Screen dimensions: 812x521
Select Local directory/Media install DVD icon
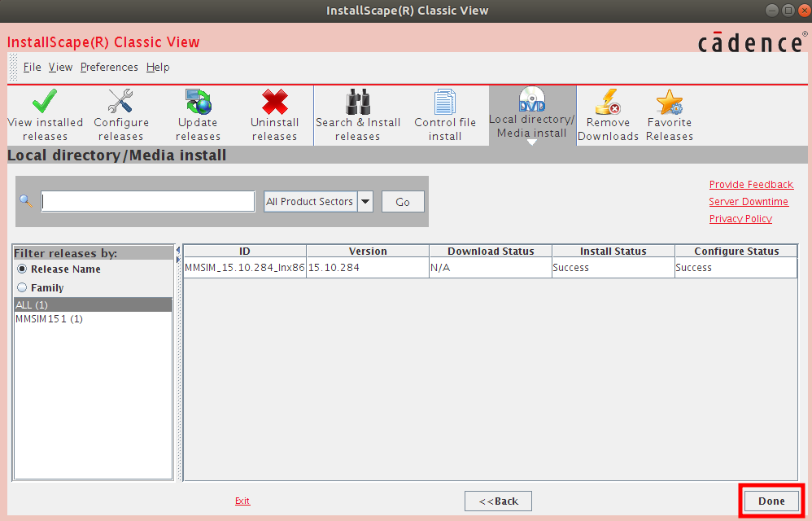click(x=532, y=114)
